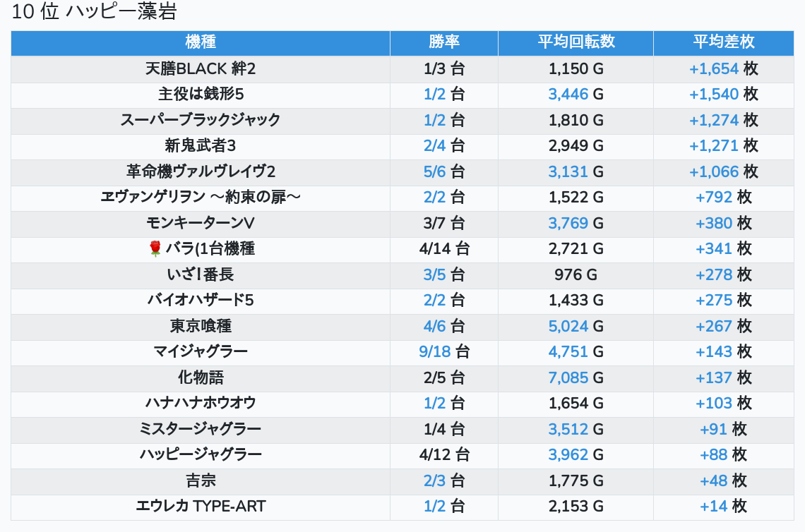805x532 pixels.
Task: Click the 7,085 rotation count for 化物語
Action: (x=568, y=377)
